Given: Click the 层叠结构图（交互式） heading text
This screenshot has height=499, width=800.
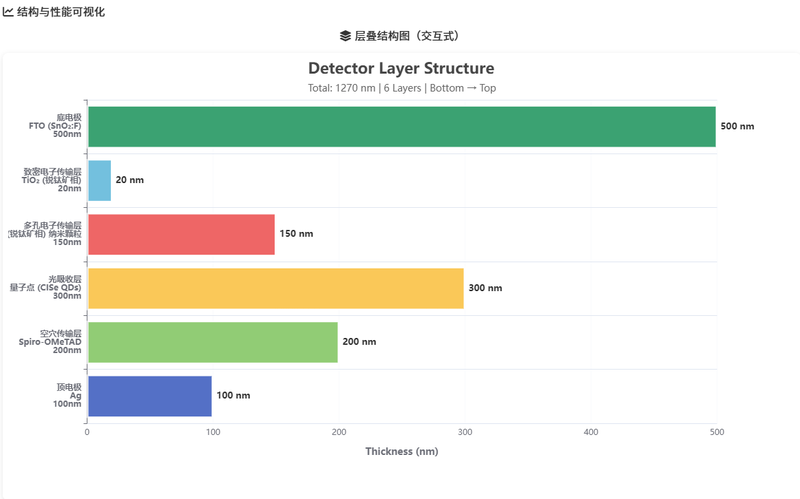Looking at the screenshot, I should coord(406,36).
